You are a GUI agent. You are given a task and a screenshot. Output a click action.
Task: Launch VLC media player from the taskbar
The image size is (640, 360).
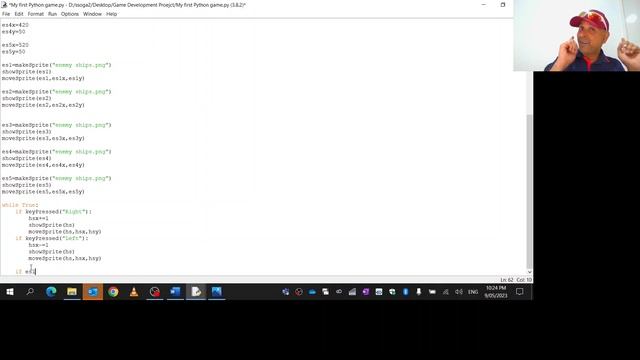click(134, 291)
